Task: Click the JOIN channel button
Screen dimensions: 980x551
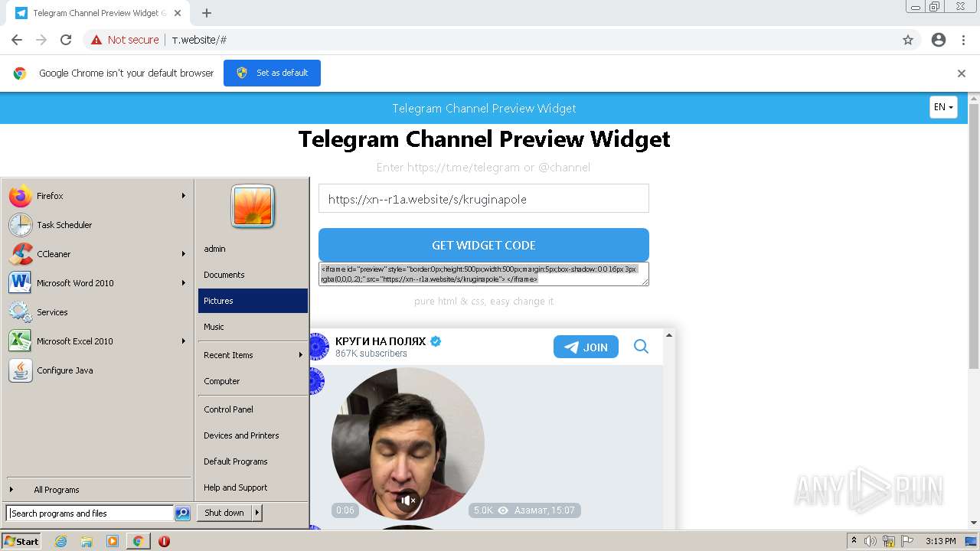Action: click(x=586, y=347)
